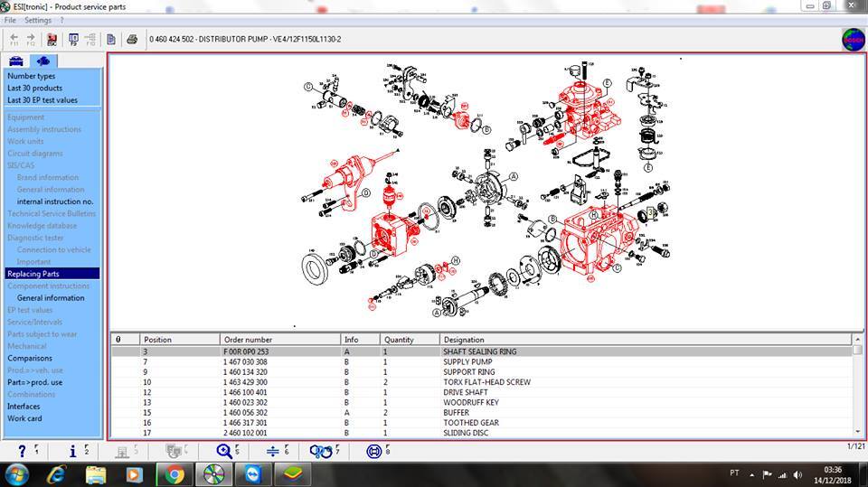Click the split view F6 button
Screen dimensions: 868x487
pos(273,451)
